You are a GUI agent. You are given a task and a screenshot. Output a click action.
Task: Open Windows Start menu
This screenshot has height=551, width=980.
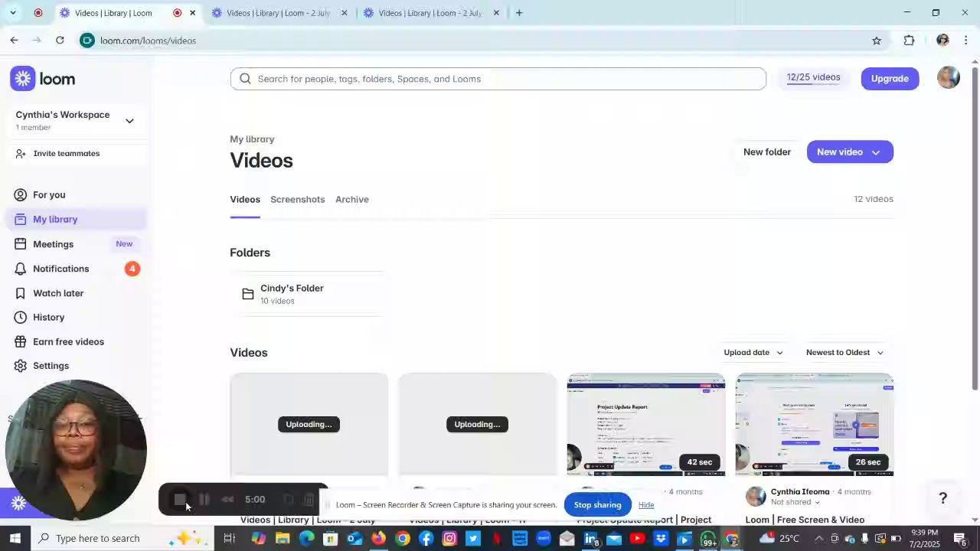coord(15,538)
